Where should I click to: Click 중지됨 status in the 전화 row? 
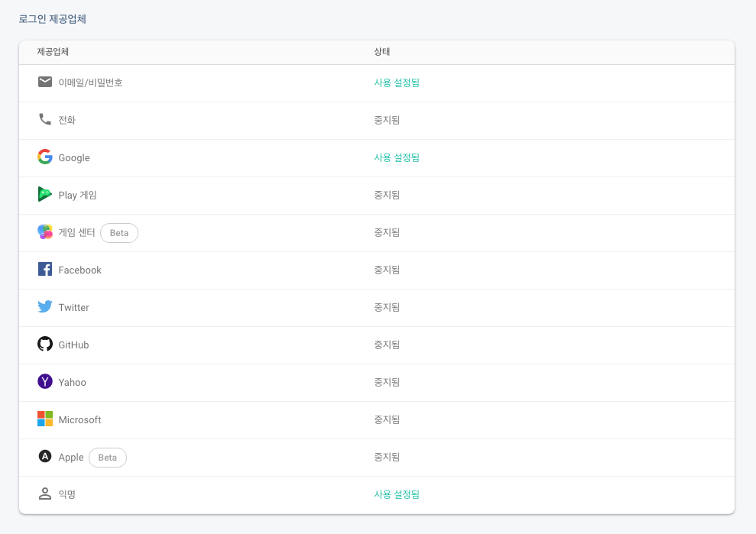(387, 121)
